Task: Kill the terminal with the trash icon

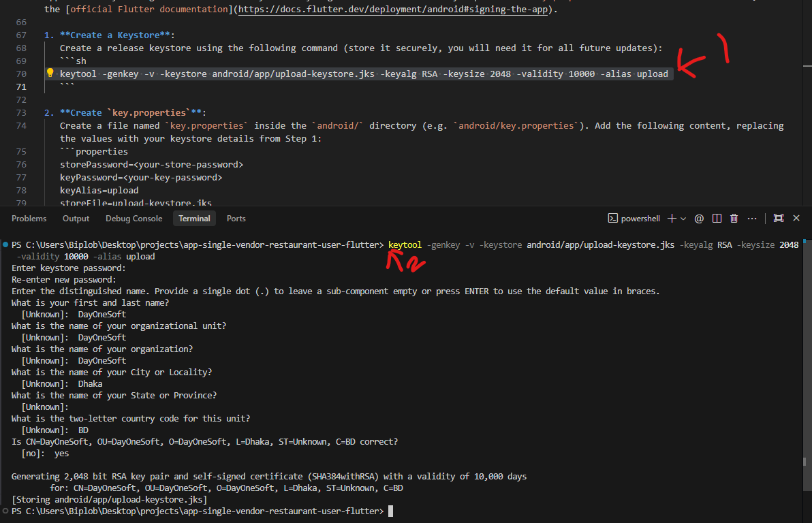Action: 734,219
